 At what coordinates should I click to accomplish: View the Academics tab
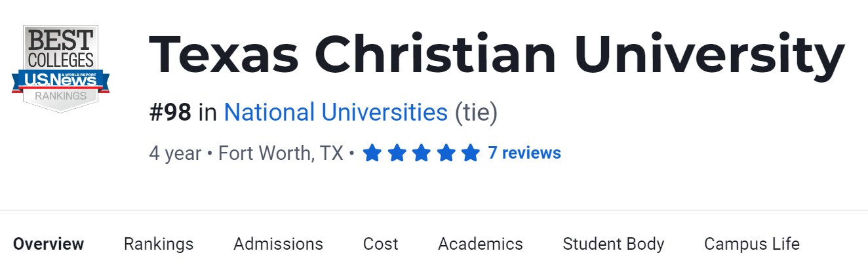(481, 244)
